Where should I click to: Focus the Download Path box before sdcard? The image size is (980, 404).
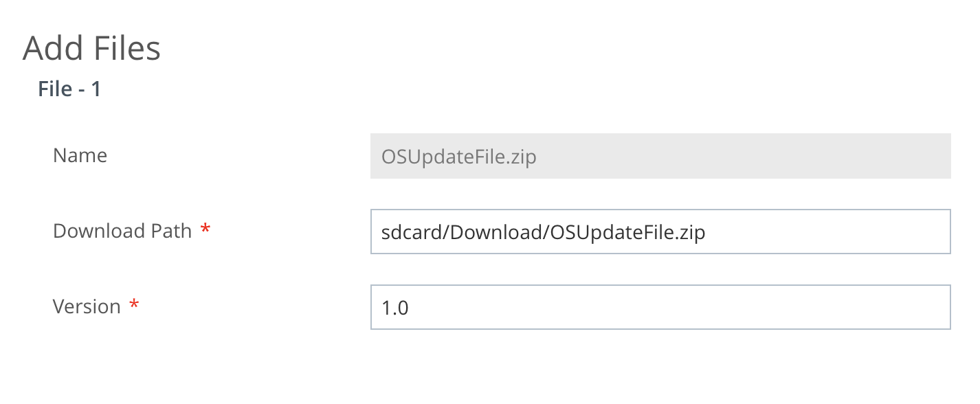point(377,232)
